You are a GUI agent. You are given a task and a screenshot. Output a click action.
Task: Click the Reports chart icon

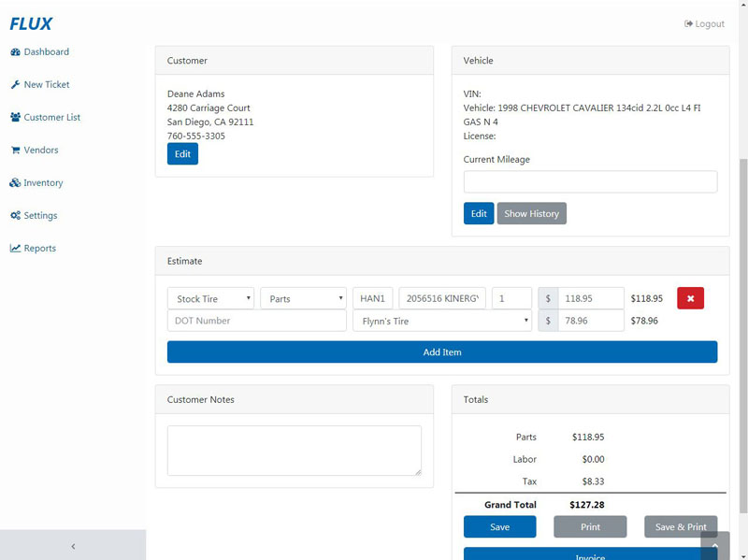click(16, 249)
